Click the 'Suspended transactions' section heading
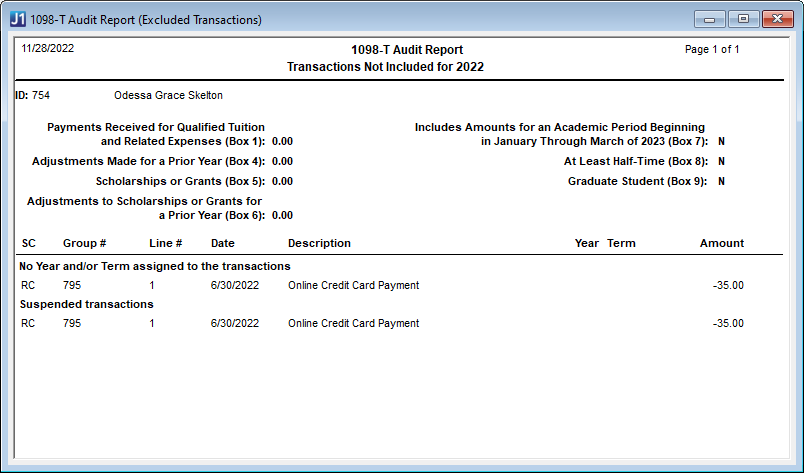 (87, 304)
